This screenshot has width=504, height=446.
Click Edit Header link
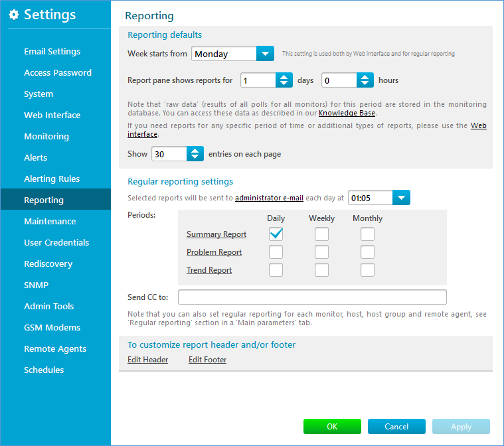pyautogui.click(x=147, y=360)
